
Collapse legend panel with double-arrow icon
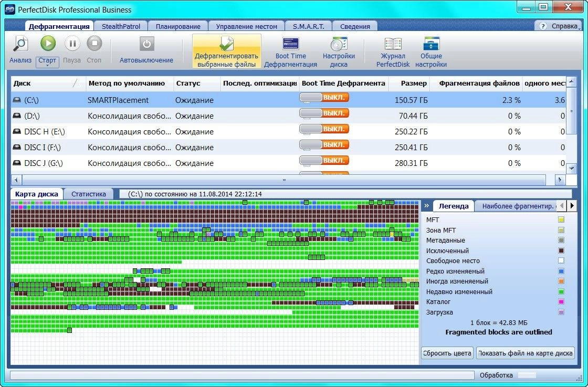pyautogui.click(x=427, y=206)
